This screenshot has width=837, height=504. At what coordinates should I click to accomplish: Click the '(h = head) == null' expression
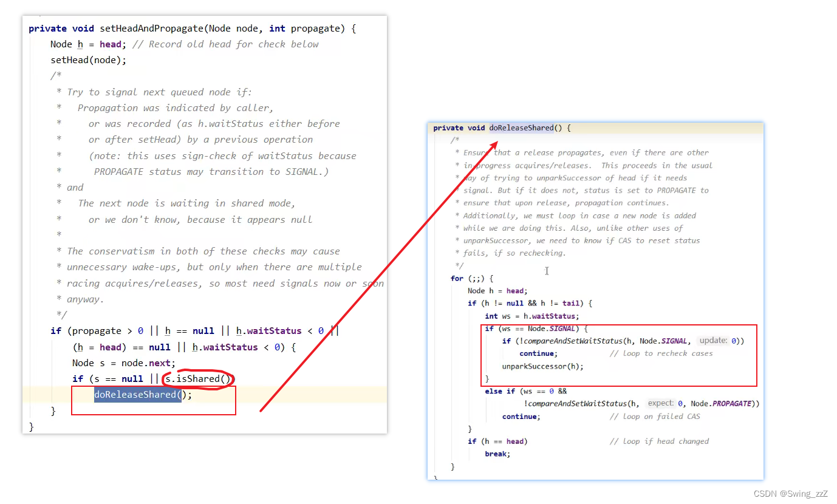coord(121,347)
